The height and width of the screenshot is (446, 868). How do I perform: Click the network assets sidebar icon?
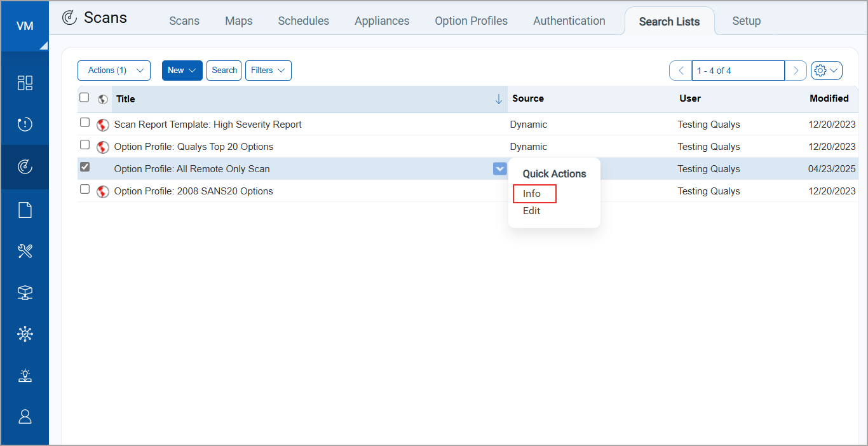click(x=25, y=293)
